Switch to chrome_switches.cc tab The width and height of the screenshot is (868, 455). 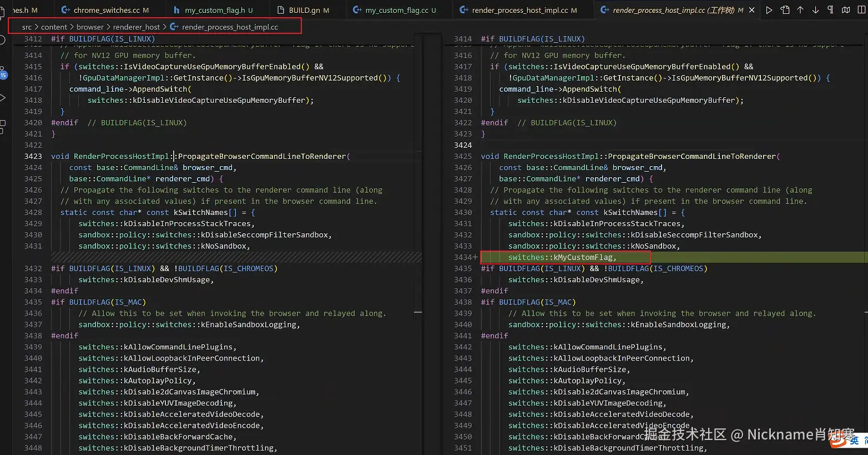coord(105,10)
